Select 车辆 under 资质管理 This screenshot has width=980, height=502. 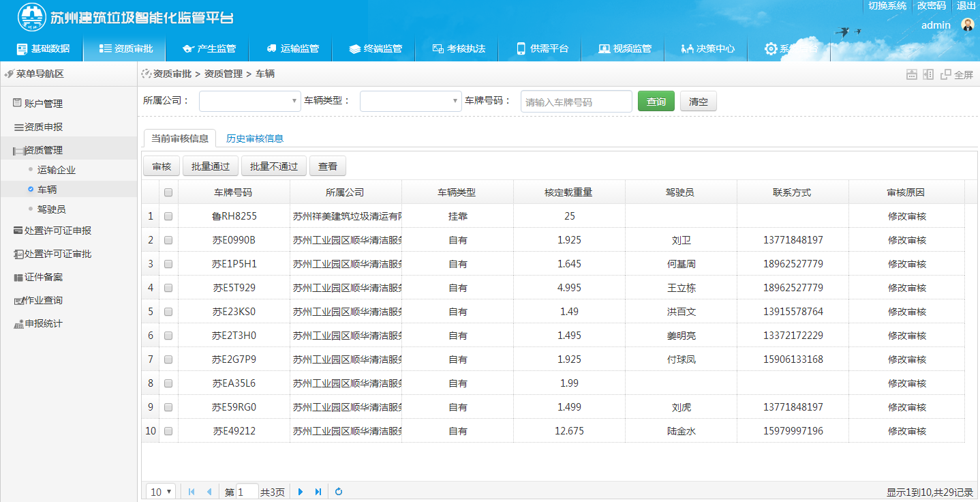[x=47, y=190]
